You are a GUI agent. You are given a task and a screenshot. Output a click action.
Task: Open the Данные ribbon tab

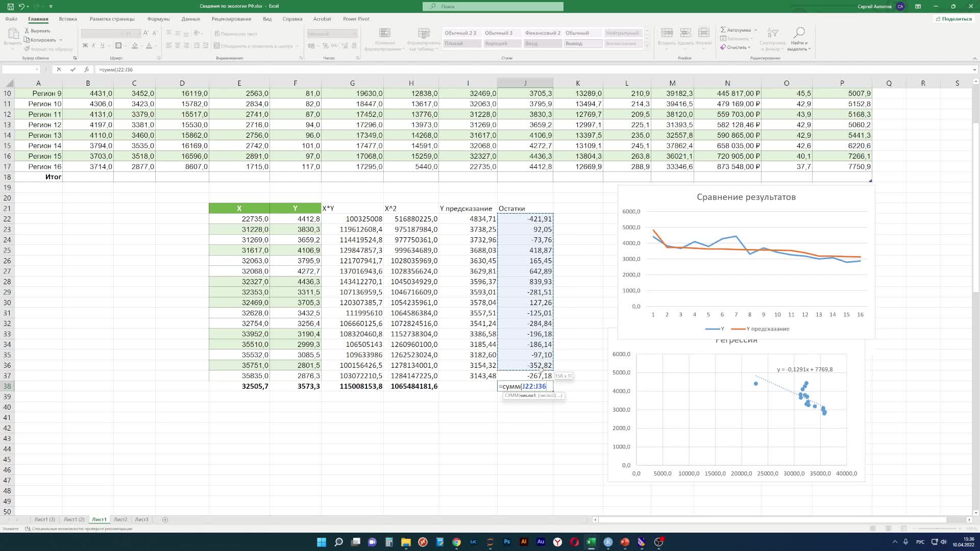(190, 19)
